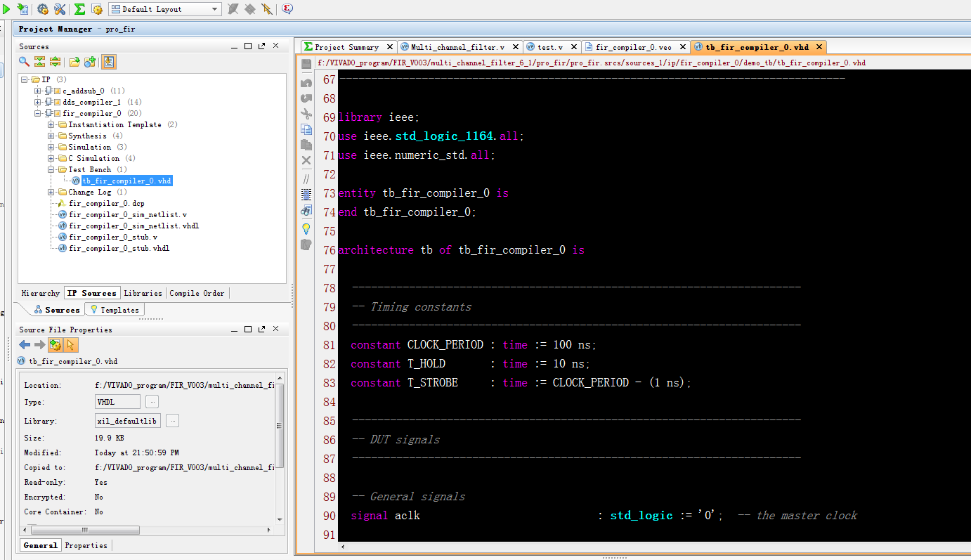Click the browse button next to xil_defaultlib
The image size is (971, 560).
[x=172, y=421]
